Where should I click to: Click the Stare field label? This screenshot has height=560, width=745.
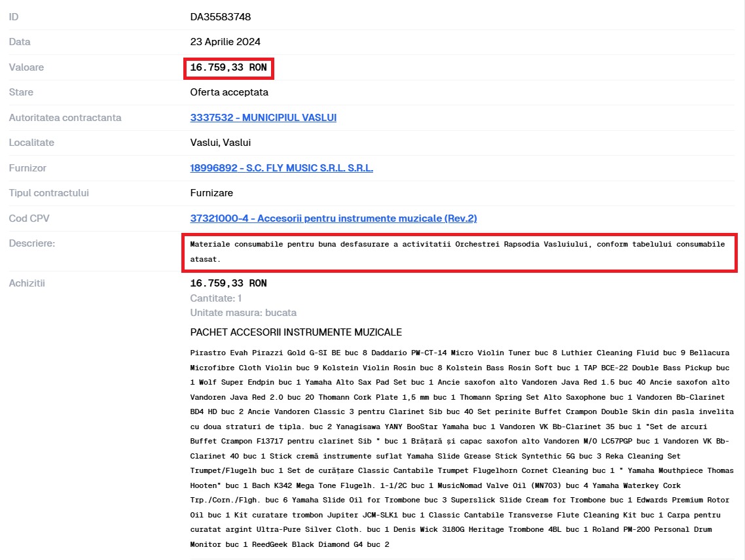tap(21, 92)
